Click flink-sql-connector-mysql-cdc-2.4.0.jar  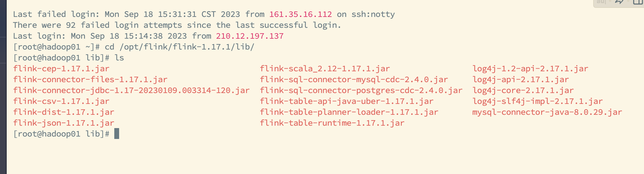[354, 80]
